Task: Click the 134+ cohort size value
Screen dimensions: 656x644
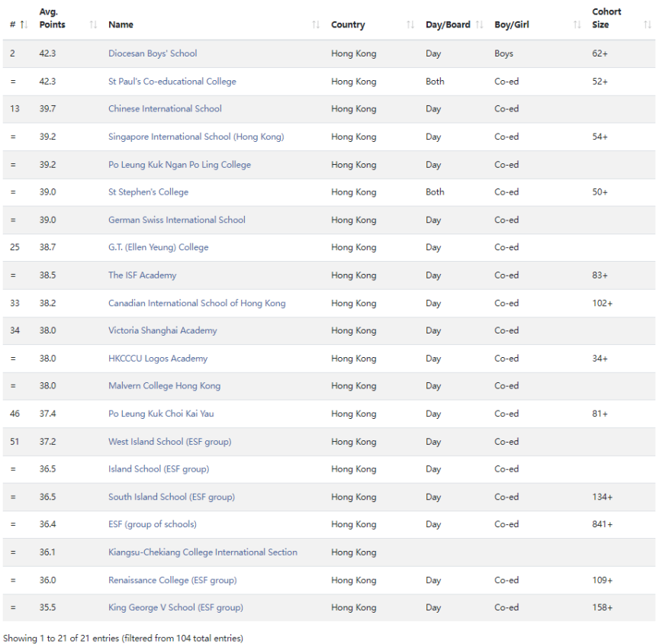Action: [602, 497]
